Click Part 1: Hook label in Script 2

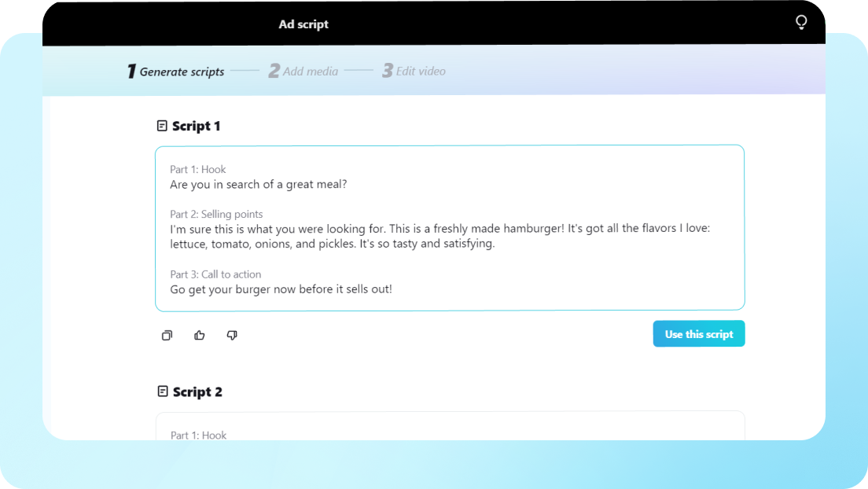click(x=198, y=436)
